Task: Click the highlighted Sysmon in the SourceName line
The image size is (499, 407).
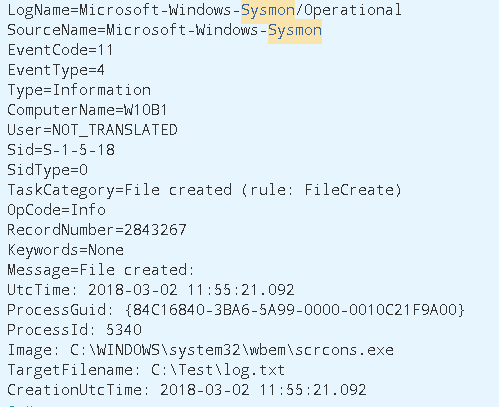Action: tap(295, 31)
